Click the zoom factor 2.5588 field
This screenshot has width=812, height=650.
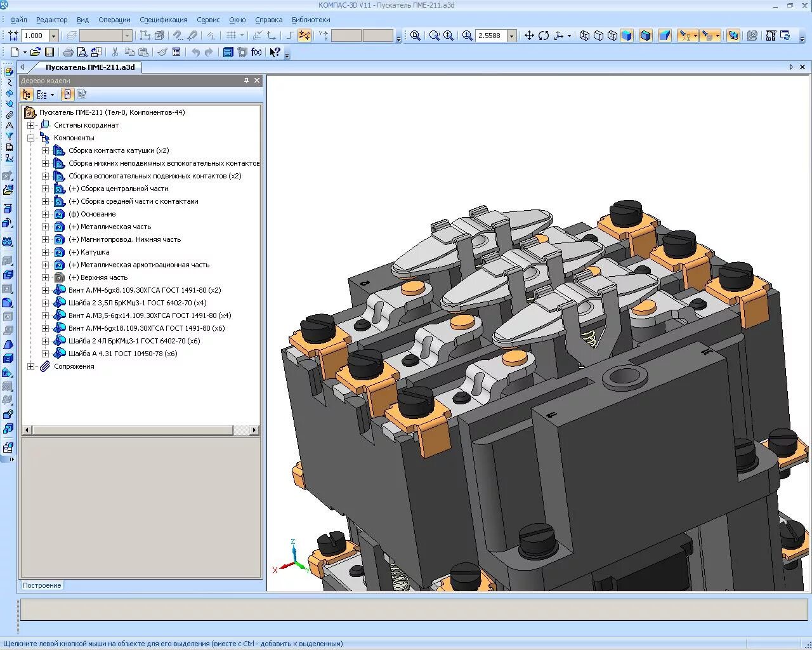pos(491,36)
